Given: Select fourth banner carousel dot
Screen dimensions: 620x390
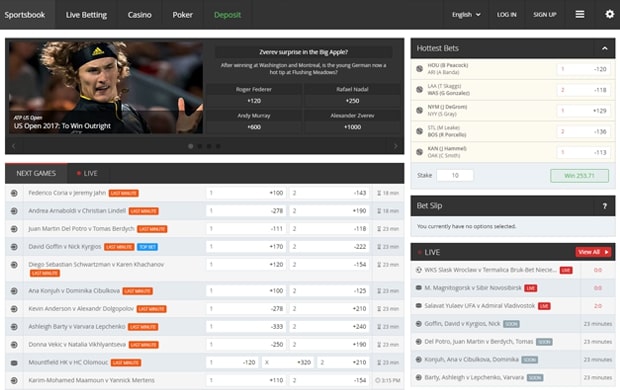Looking at the screenshot, I should tap(218, 146).
